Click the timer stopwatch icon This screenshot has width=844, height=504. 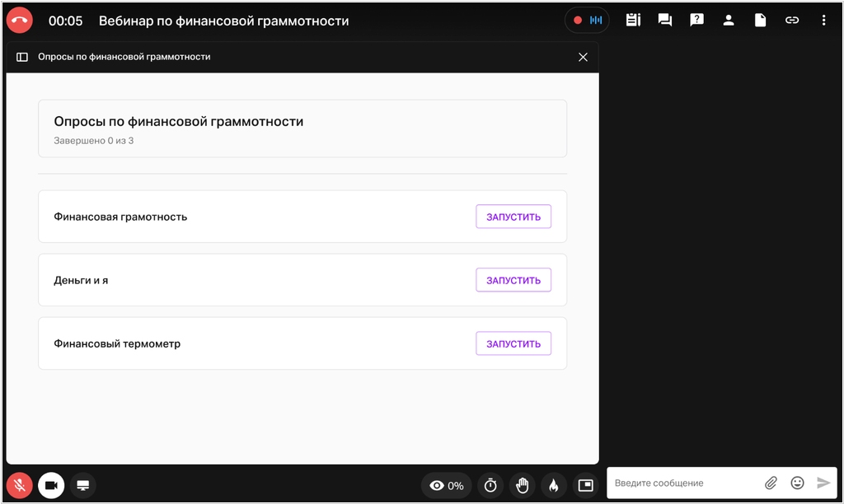(490, 486)
